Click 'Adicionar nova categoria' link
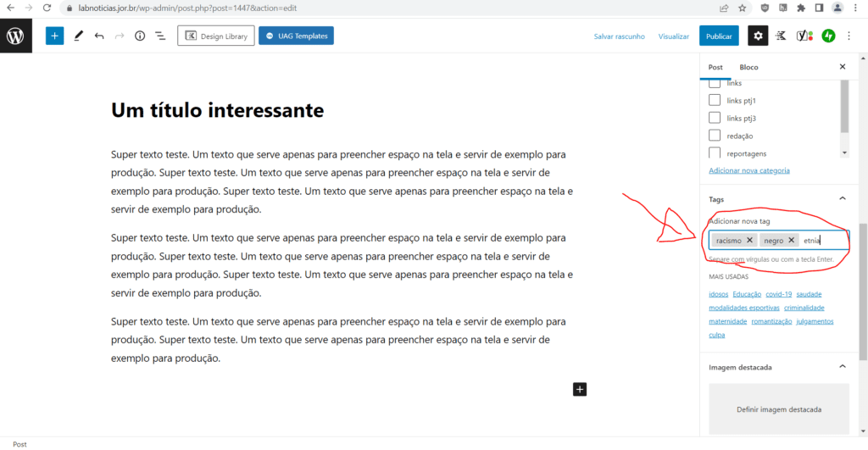Screen dimensions: 868x450 [x=748, y=170]
